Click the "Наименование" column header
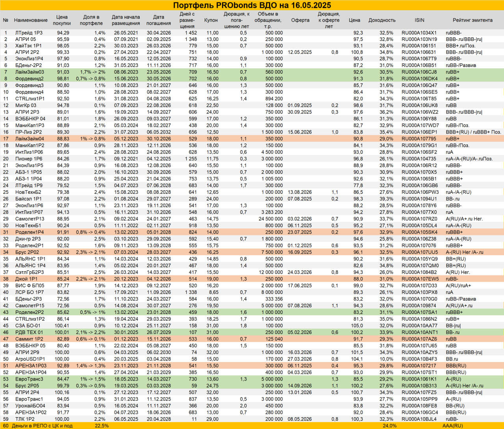This screenshot has height=429, width=504. 31,20
